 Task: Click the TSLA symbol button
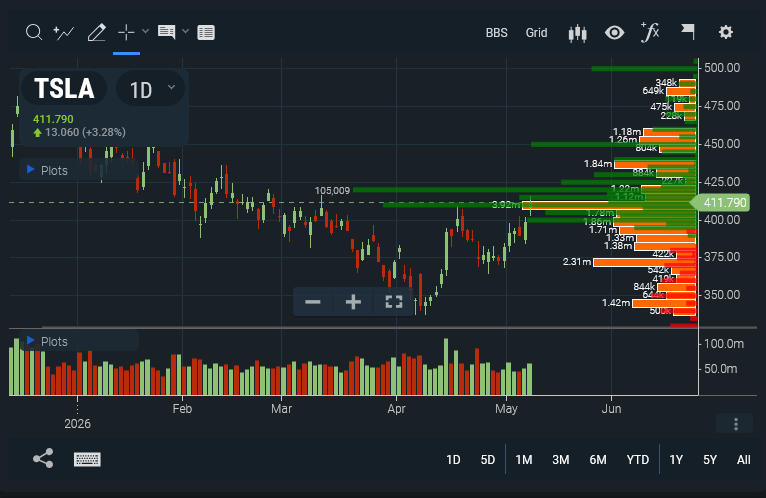(x=64, y=88)
